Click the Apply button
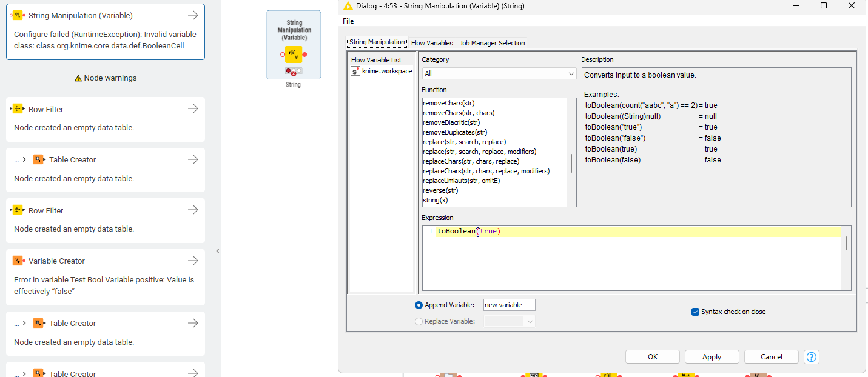This screenshot has height=377, width=868. 712,357
